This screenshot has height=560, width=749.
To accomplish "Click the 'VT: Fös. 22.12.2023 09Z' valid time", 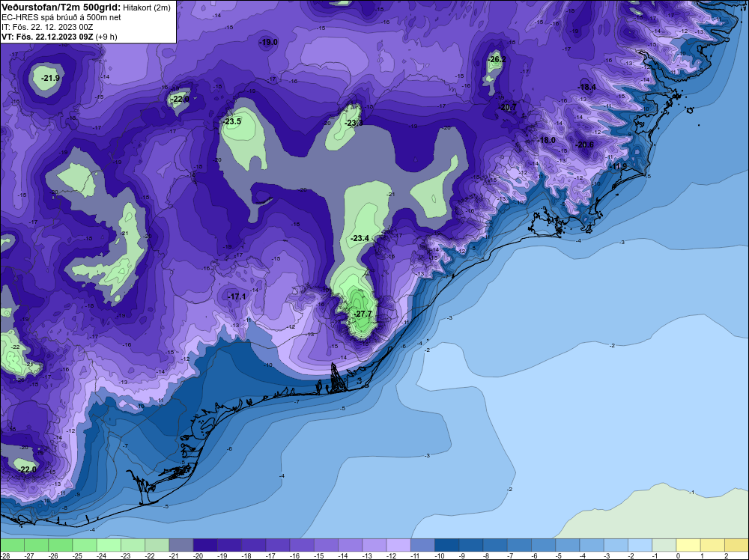I will (47, 37).
